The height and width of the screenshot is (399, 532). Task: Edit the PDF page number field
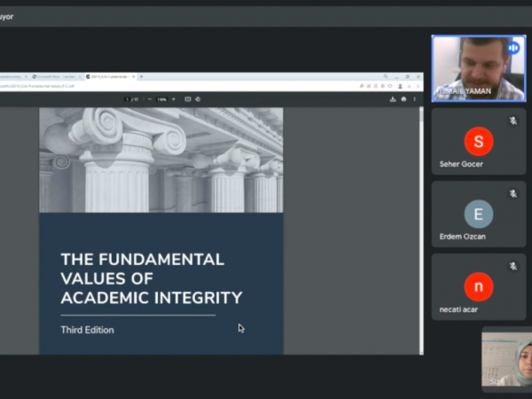[x=127, y=99]
